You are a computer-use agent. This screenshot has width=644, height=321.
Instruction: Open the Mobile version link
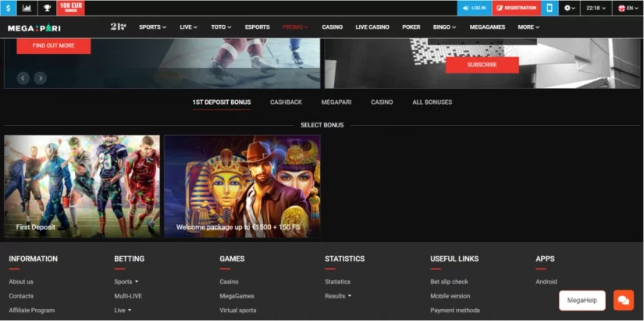coord(450,296)
